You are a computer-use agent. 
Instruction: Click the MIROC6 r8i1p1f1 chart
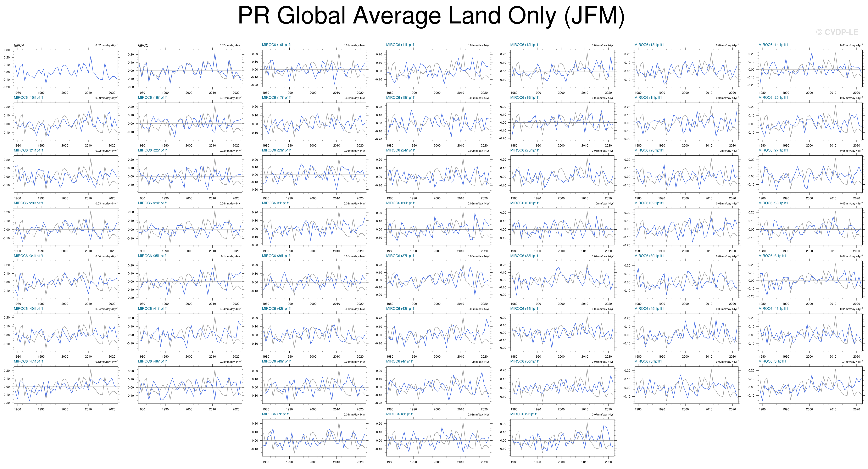coord(438,438)
